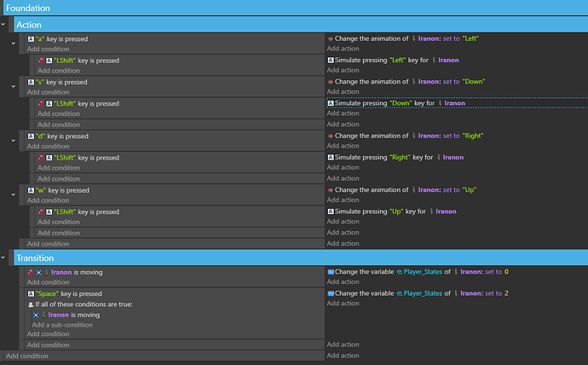588x365 pixels.
Task: Click Iranon in Simulate pressing "Right" action
Action: (453, 157)
